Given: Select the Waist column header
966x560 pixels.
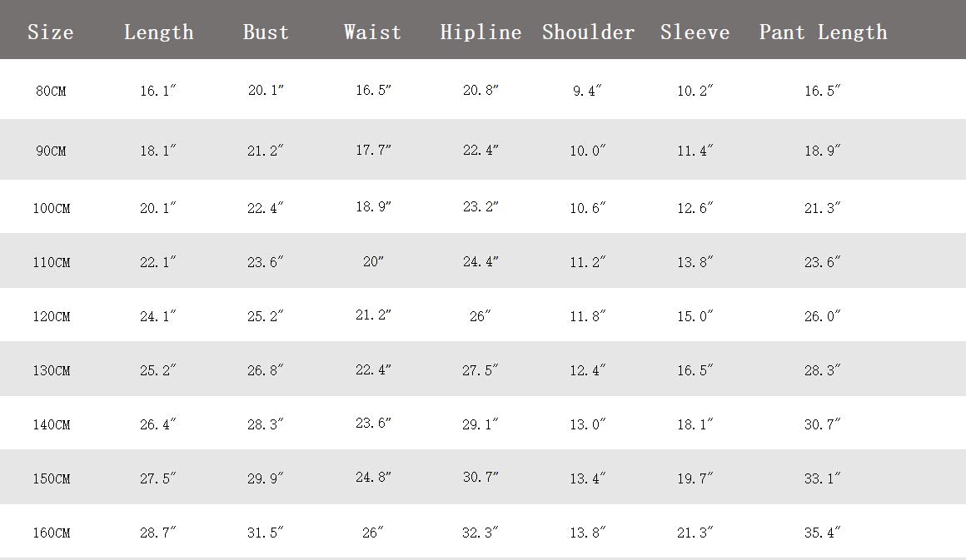Looking at the screenshot, I should [x=372, y=32].
